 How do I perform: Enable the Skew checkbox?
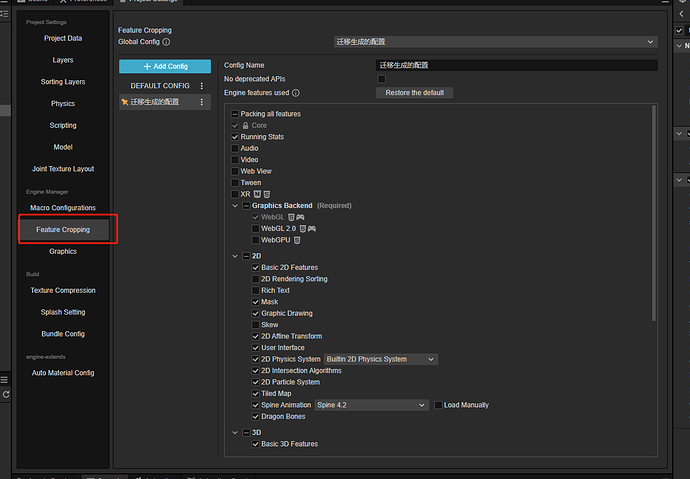[x=255, y=325]
